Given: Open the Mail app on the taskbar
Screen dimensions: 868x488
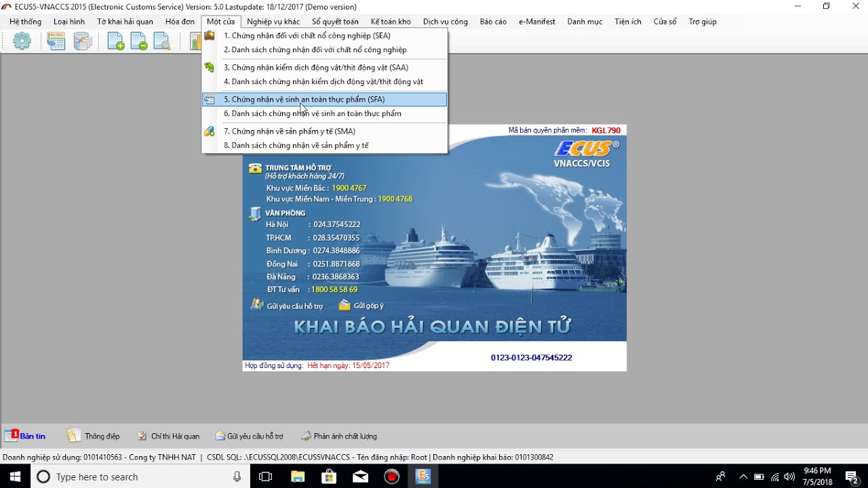Looking at the screenshot, I should pos(360,476).
